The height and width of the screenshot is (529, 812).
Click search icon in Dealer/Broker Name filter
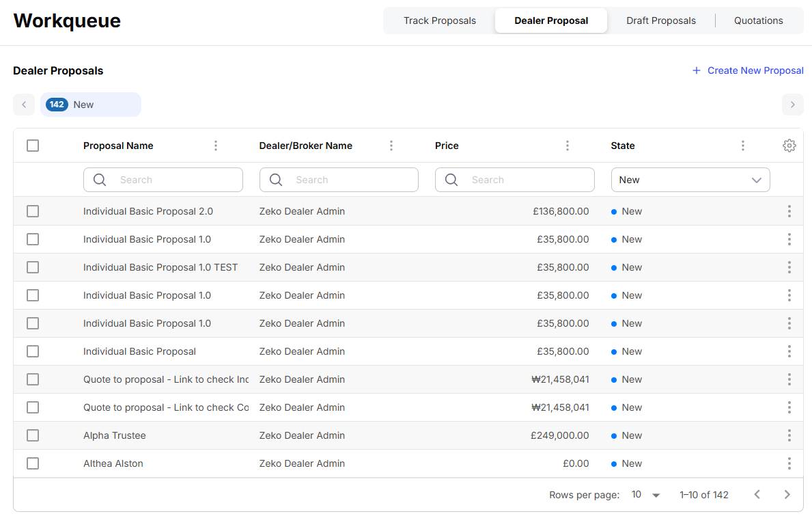276,180
